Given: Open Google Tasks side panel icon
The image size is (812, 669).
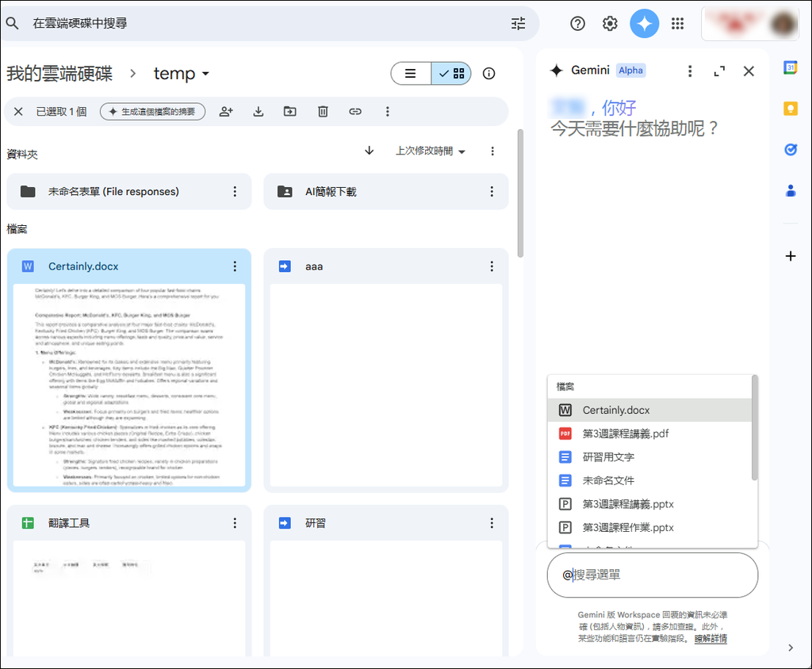Looking at the screenshot, I should 791,150.
